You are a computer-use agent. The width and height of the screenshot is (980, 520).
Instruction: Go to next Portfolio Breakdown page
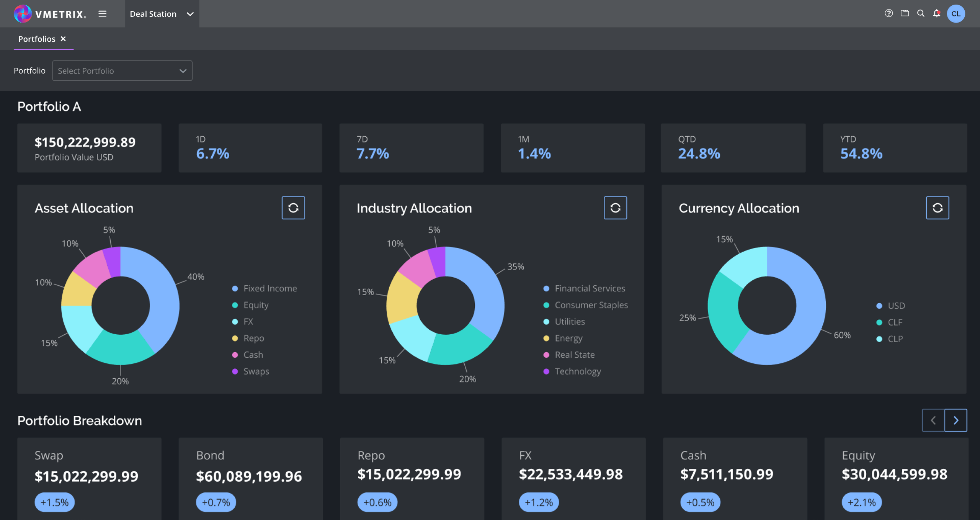pos(955,420)
